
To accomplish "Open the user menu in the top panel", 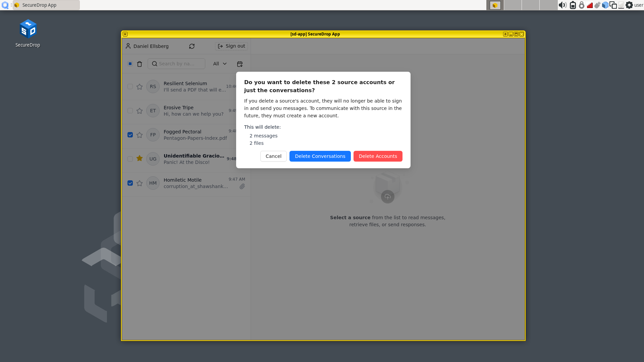I will pos(639,5).
